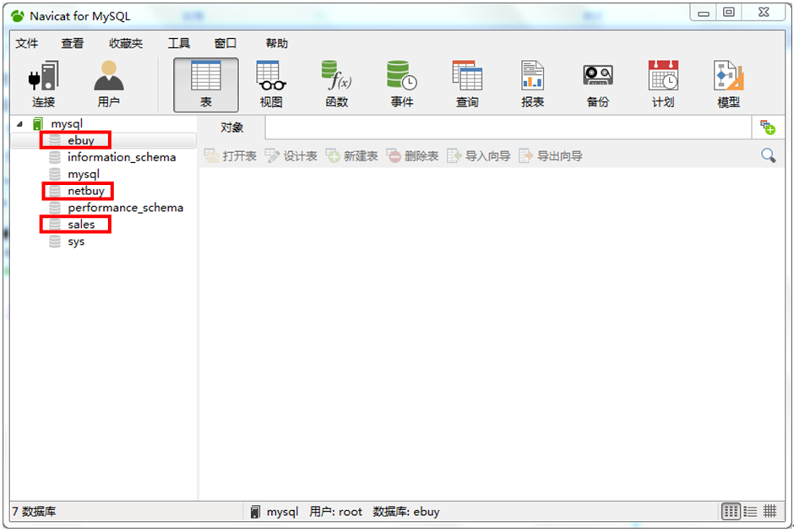Select the performance_schema database

[x=126, y=208]
